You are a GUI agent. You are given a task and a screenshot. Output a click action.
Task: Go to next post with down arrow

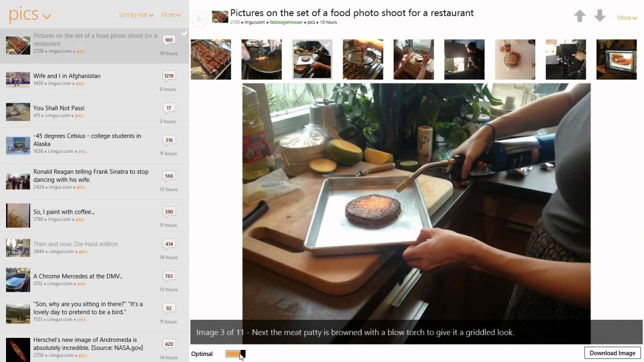coord(600,16)
